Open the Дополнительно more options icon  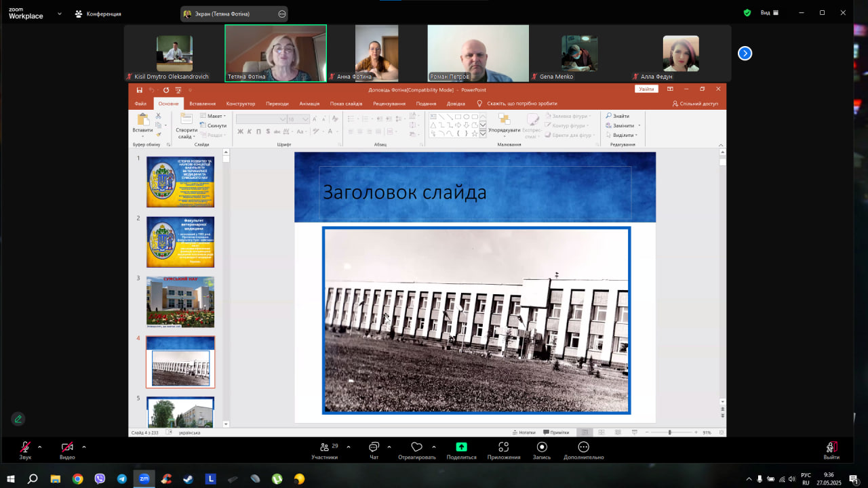[583, 447]
